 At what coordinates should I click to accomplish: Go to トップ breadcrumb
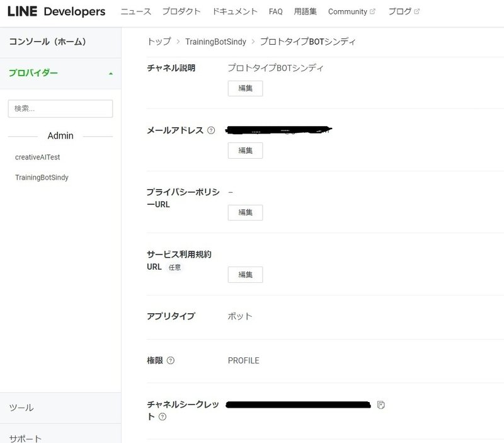(x=159, y=42)
